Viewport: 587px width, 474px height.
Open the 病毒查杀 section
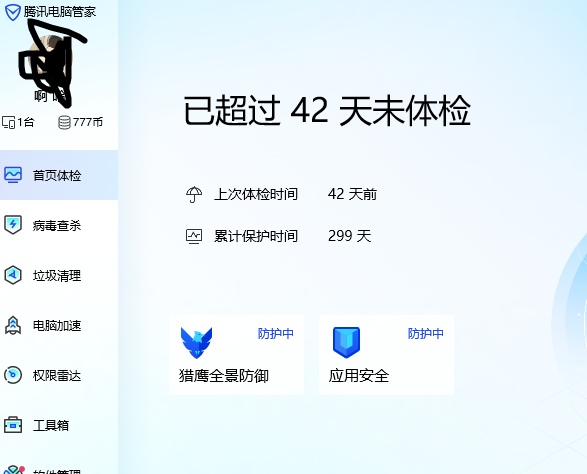pos(59,225)
